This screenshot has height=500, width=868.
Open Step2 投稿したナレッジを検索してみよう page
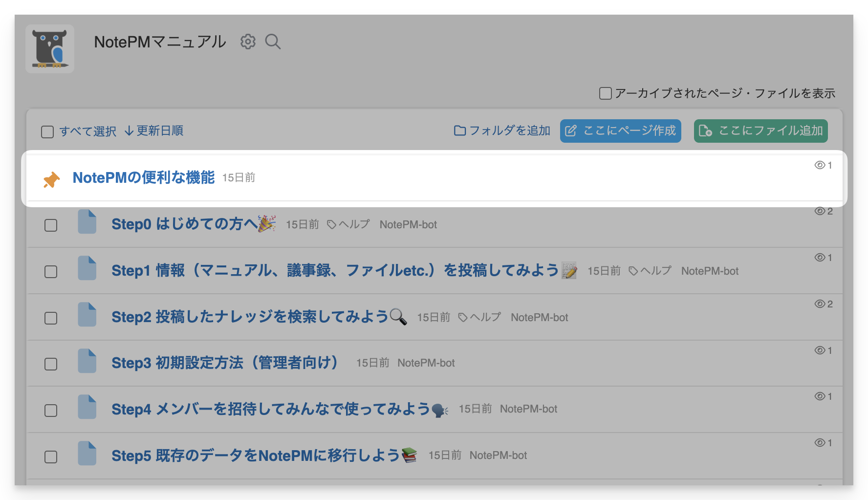tap(260, 317)
